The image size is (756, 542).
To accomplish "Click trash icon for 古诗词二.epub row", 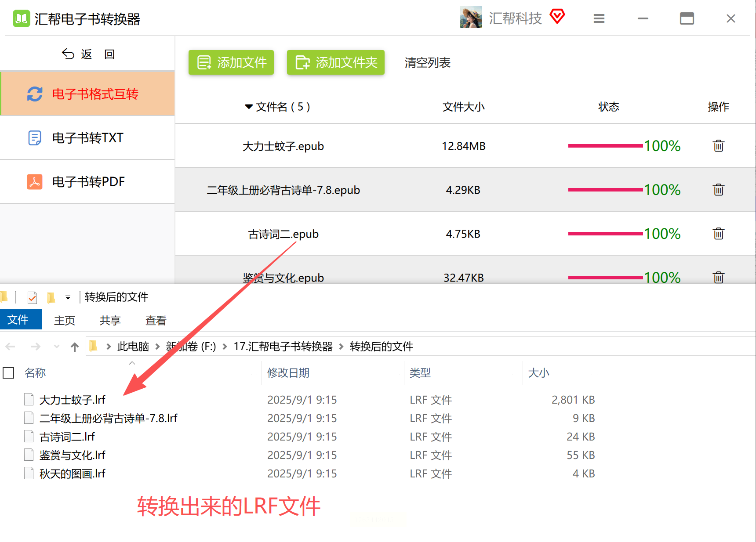I will point(718,234).
